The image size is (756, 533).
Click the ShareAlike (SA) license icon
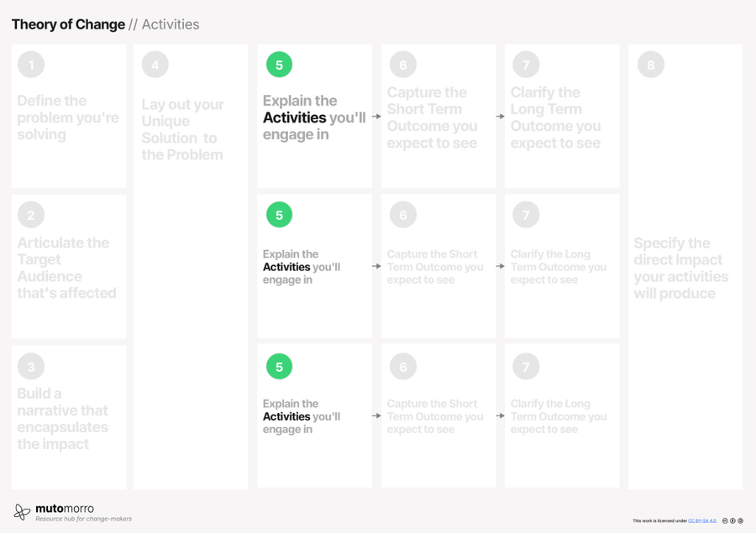741,520
